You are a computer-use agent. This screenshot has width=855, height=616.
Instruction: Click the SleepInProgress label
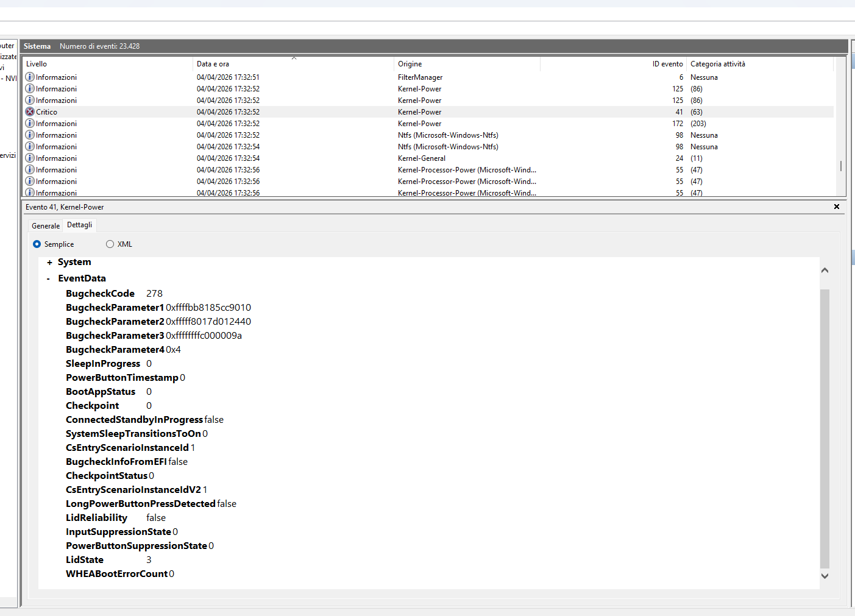(x=103, y=364)
